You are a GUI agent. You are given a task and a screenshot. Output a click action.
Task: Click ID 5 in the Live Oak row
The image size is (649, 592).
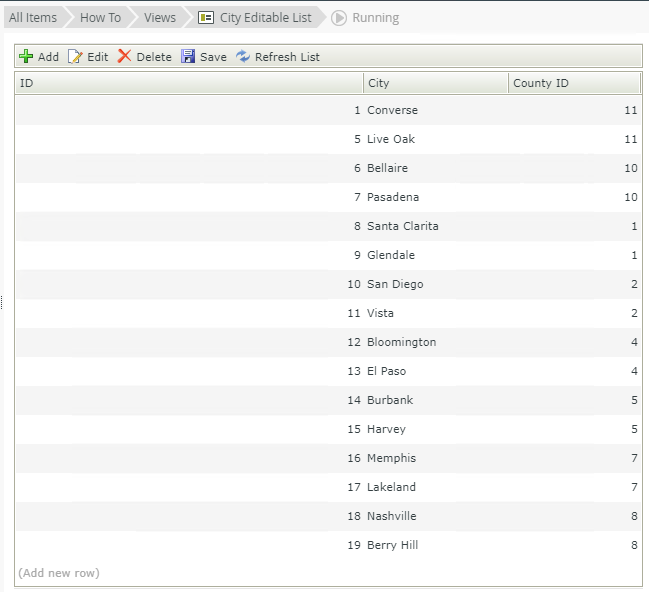(x=357, y=139)
